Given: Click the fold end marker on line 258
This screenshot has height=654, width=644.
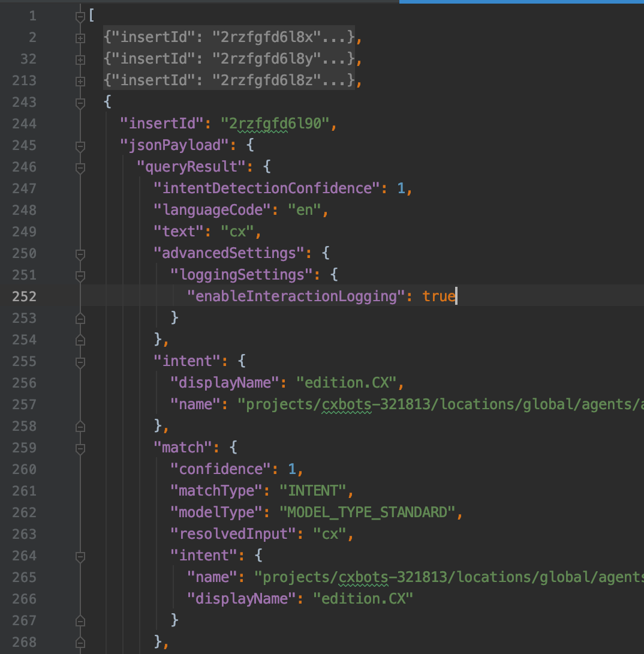Looking at the screenshot, I should 80,427.
